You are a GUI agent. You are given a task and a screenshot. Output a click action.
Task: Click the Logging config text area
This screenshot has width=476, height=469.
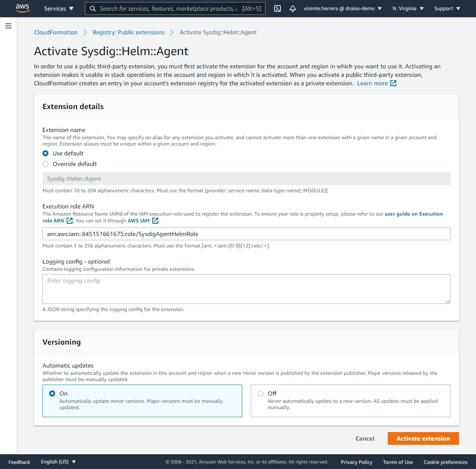246,289
